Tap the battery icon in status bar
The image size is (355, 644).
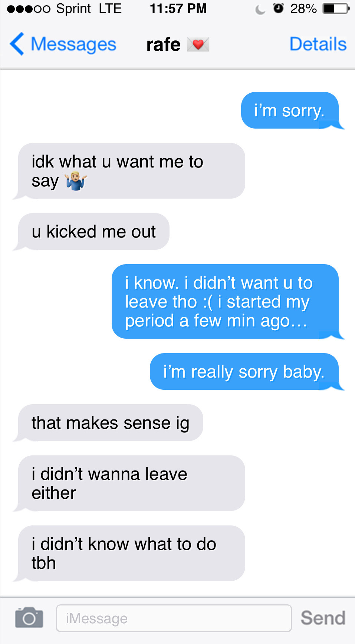(336, 9)
